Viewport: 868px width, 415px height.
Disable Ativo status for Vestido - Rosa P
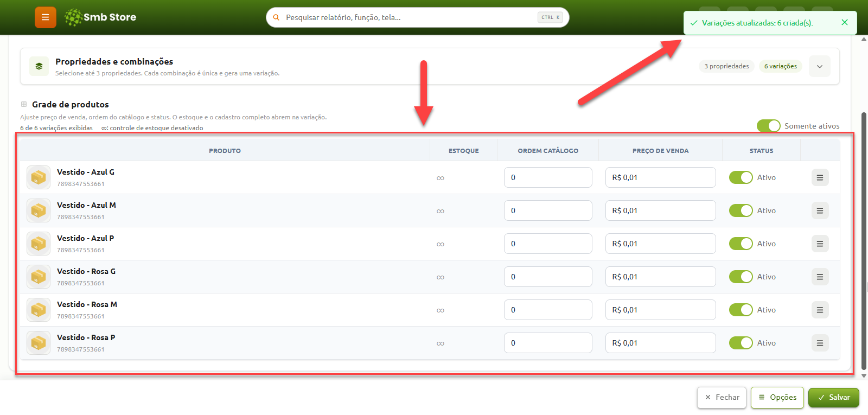(x=741, y=343)
